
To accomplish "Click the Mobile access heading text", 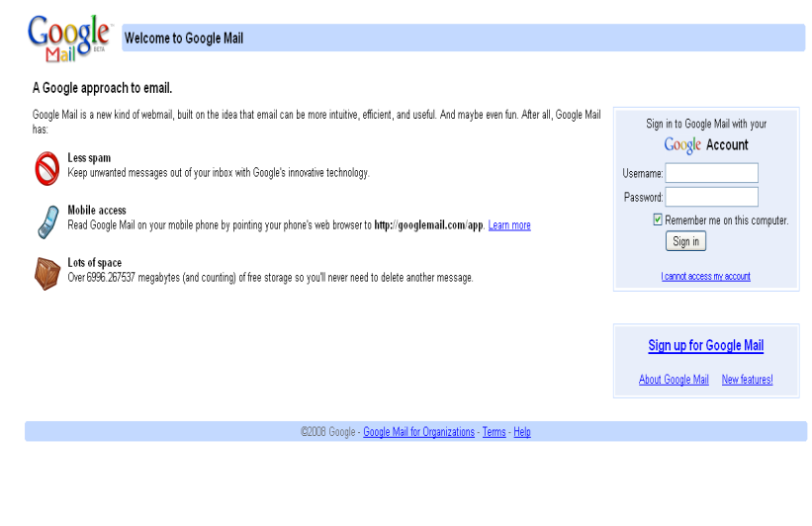I will pos(97,211).
